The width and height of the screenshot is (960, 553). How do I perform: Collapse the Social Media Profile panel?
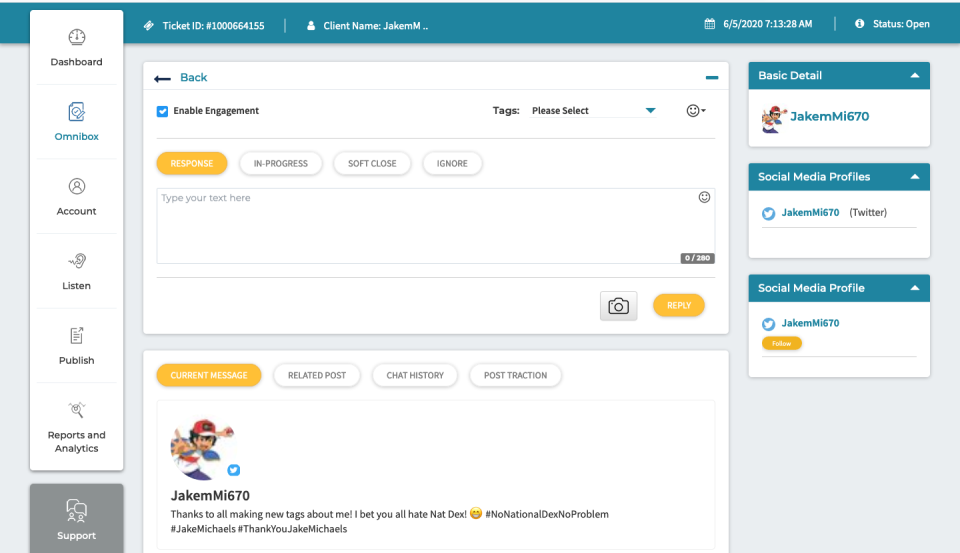pyautogui.click(x=915, y=288)
